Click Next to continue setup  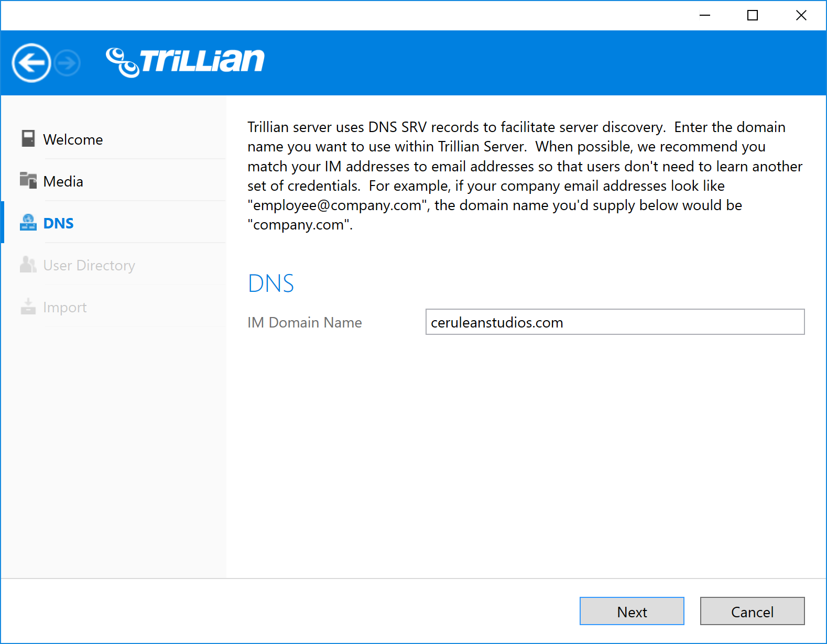[632, 611]
